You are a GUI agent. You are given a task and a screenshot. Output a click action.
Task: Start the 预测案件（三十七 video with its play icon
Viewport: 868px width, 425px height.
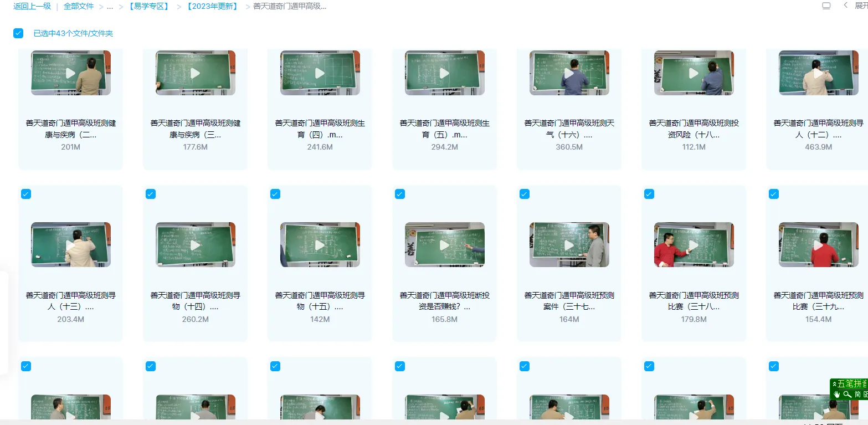pyautogui.click(x=569, y=245)
